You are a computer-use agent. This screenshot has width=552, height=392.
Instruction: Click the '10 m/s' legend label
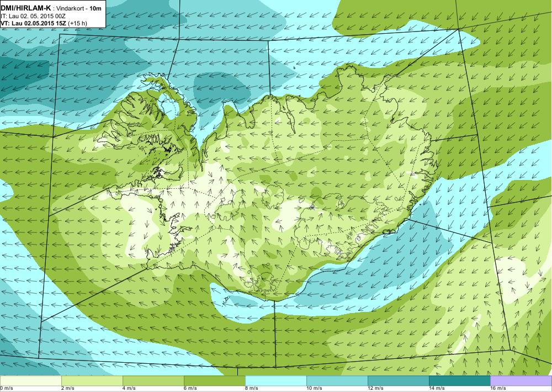(314, 389)
